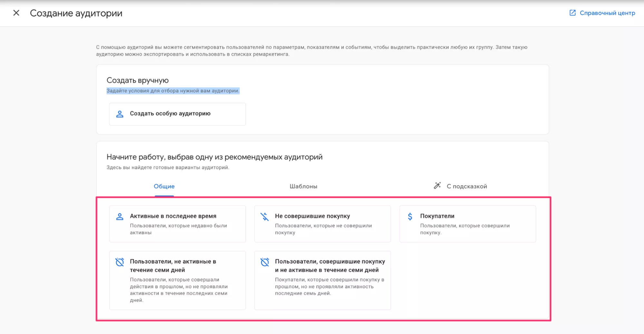The height and width of the screenshot is (334, 644).
Task: Select the clock-off icon on 'Пользователи, не активные в течение семи дней'
Action: pyautogui.click(x=120, y=262)
